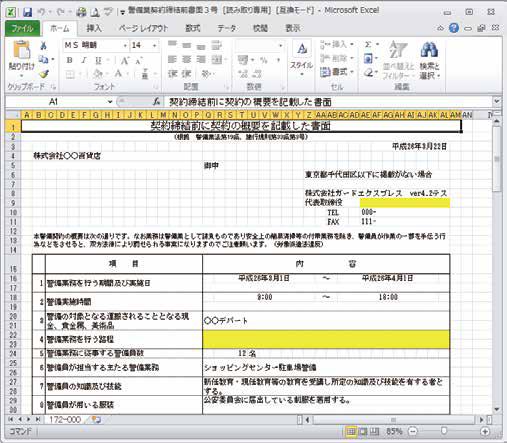Viewport: 507px width, 443px height.
Task: Switch to the Insert (挿入) tab
Action: (x=94, y=29)
